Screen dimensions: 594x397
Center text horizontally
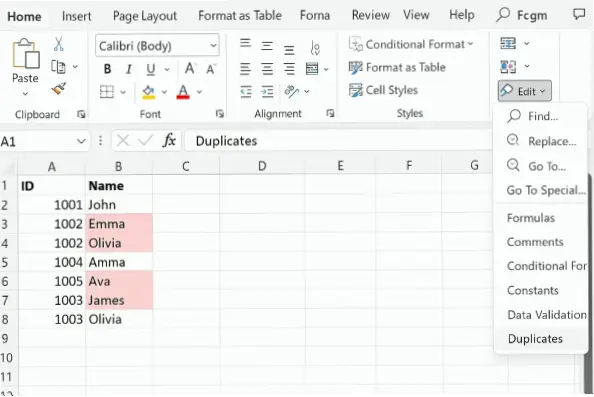click(x=267, y=69)
